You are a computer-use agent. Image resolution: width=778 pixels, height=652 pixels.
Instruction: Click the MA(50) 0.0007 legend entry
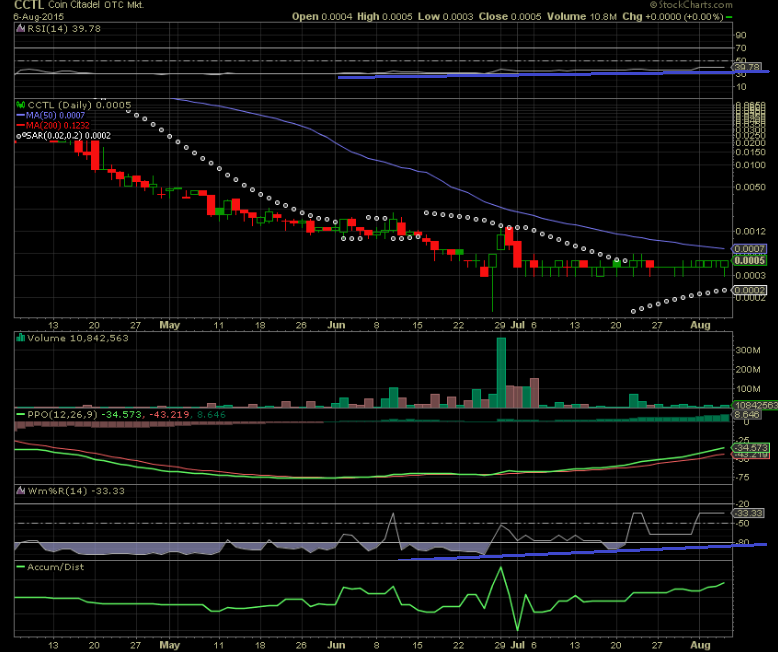55,116
